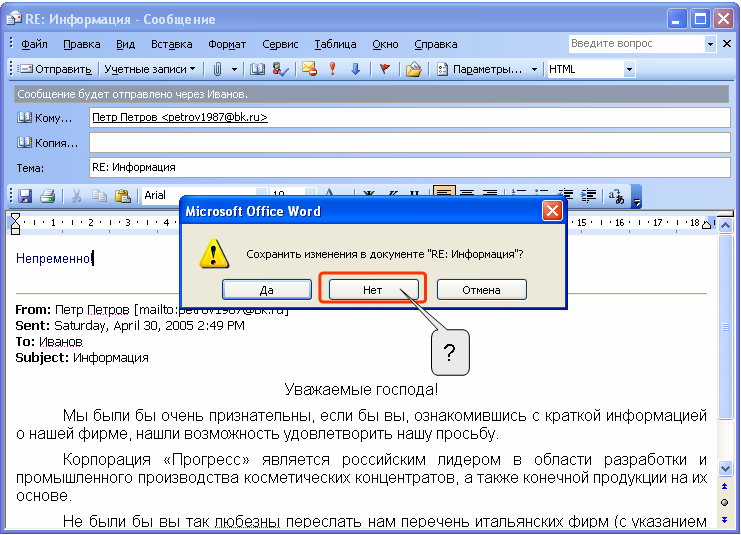This screenshot has width=741, height=535.
Task: Click the increase indent icon
Action: pos(589,195)
